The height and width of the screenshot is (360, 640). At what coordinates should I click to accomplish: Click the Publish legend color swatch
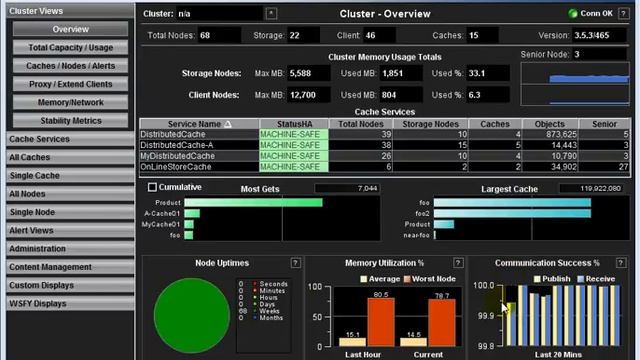pyautogui.click(x=537, y=279)
